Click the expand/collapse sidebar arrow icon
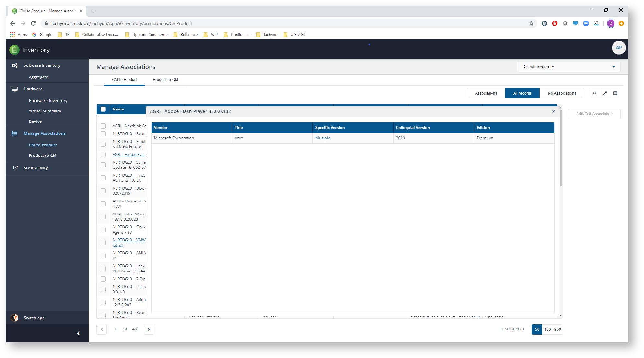This screenshot has width=644, height=358. click(79, 333)
